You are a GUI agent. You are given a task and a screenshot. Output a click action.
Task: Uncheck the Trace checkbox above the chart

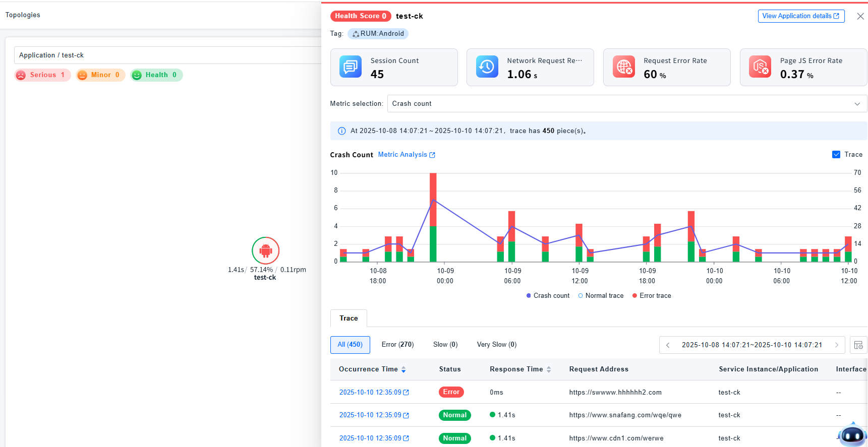coord(836,155)
